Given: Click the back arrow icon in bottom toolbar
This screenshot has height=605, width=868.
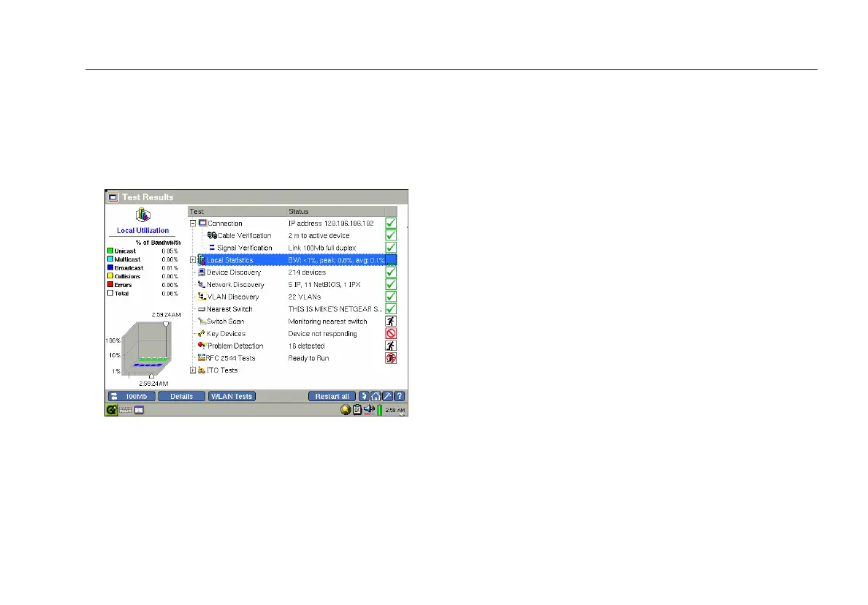Looking at the screenshot, I should click(364, 396).
